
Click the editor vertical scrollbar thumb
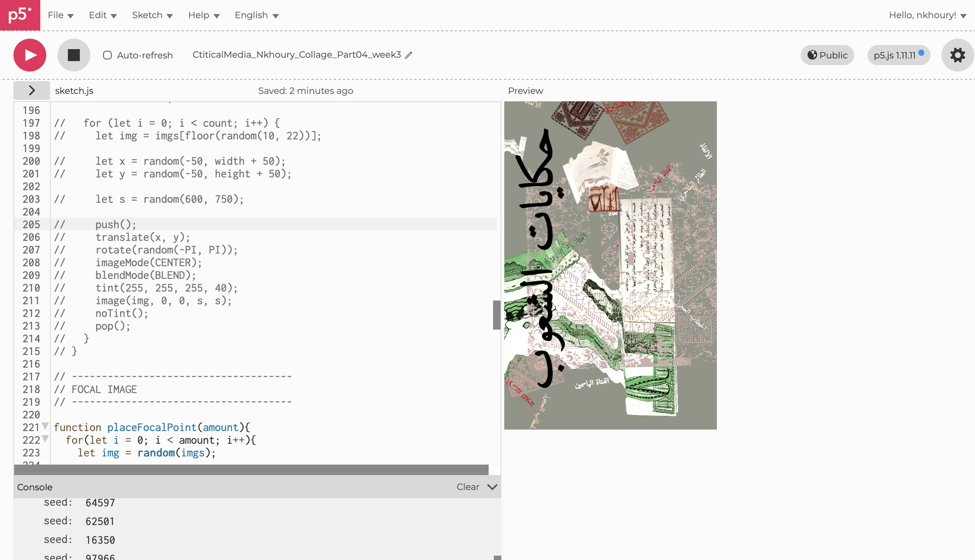coord(496,315)
